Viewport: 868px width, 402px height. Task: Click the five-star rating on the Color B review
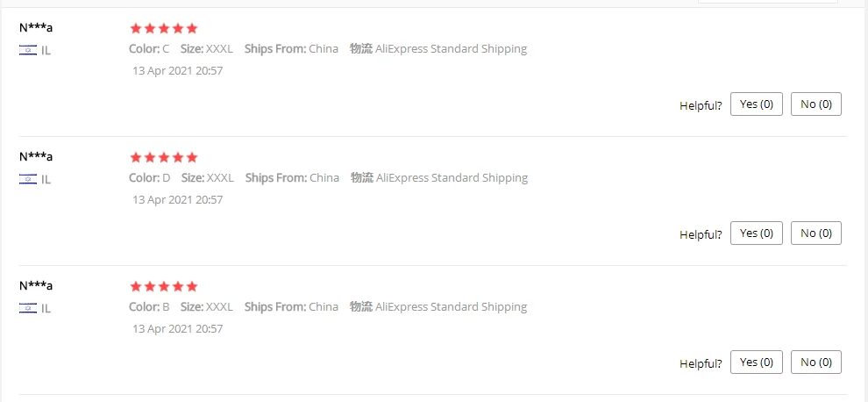coord(164,287)
